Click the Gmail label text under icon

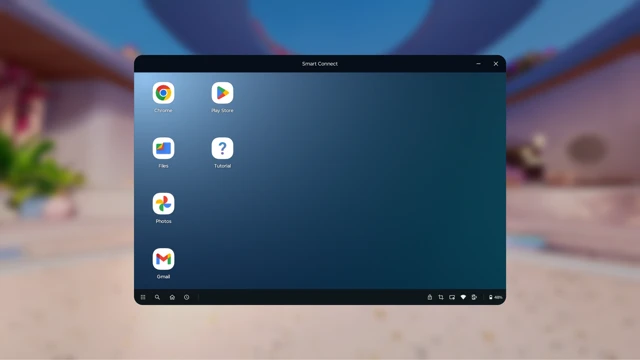pyautogui.click(x=163, y=277)
